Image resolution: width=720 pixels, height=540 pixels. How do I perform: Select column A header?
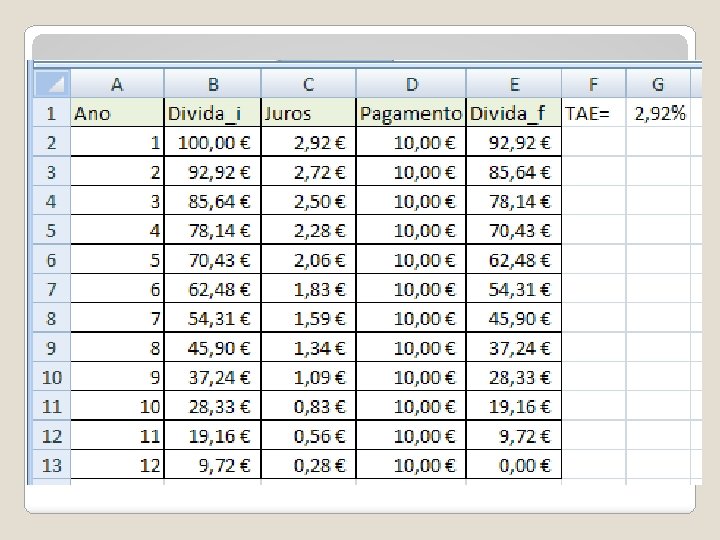[117, 84]
